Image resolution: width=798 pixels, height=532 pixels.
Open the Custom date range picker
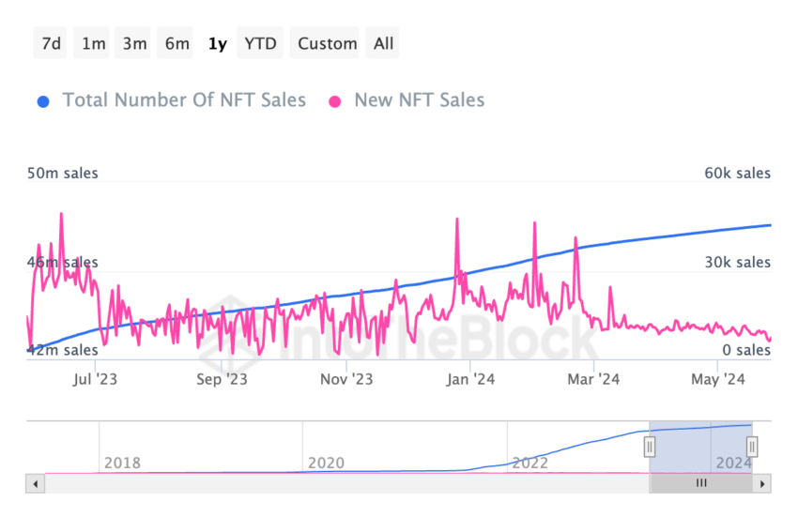tap(328, 43)
